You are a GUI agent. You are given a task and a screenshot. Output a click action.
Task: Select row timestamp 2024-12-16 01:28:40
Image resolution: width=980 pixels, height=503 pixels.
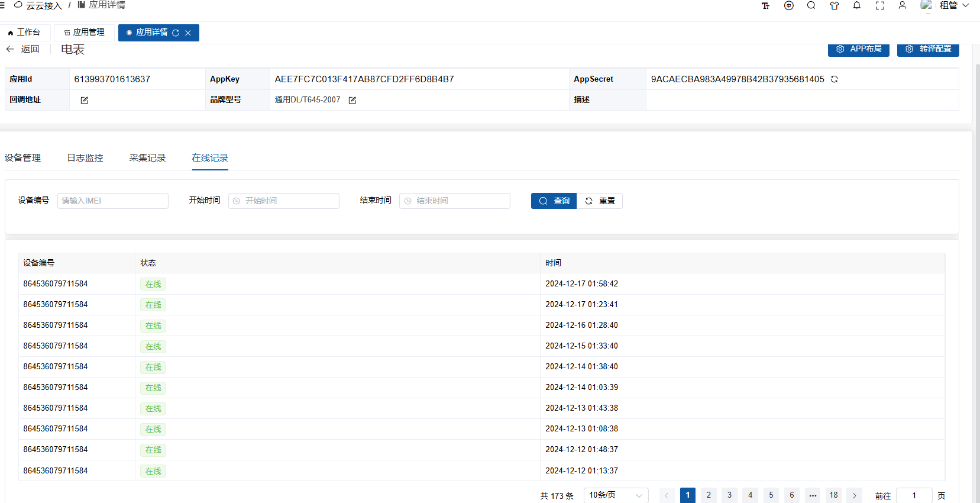coord(582,325)
